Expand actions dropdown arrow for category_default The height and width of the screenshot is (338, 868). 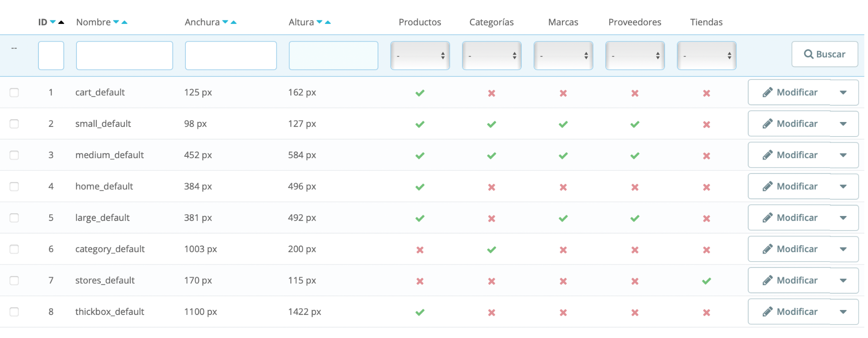pos(844,249)
